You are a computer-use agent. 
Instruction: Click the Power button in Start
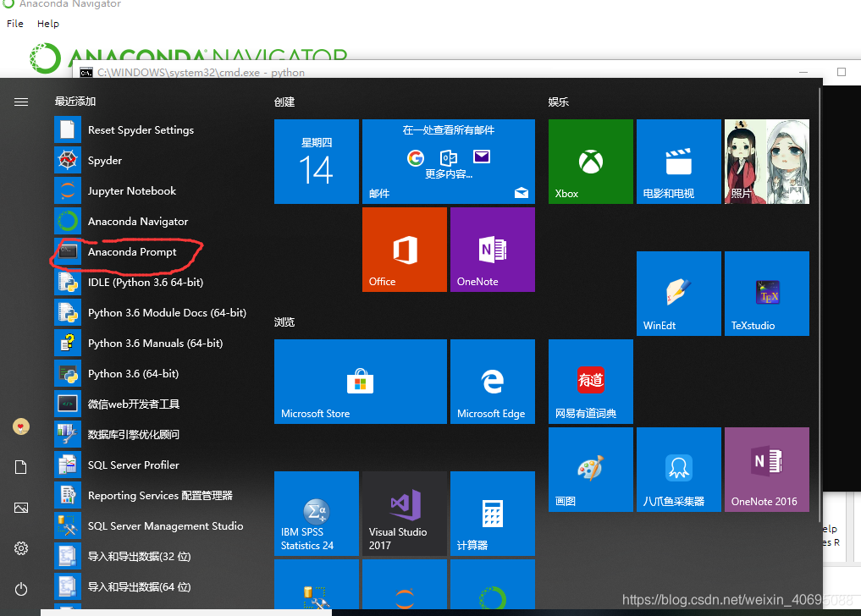point(21,589)
